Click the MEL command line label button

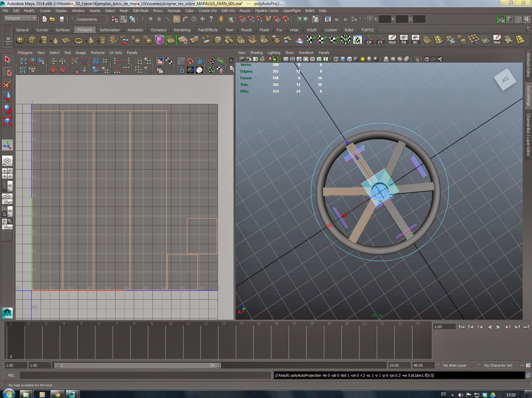click(11, 375)
